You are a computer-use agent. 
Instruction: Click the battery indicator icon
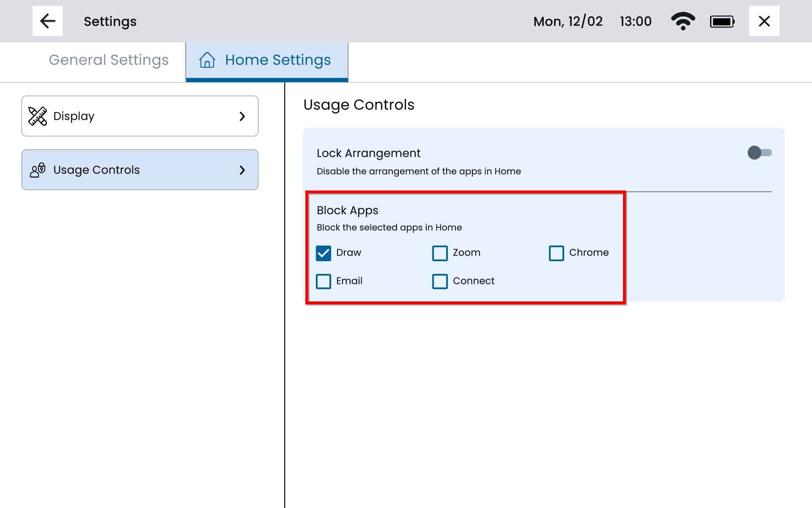click(x=722, y=22)
